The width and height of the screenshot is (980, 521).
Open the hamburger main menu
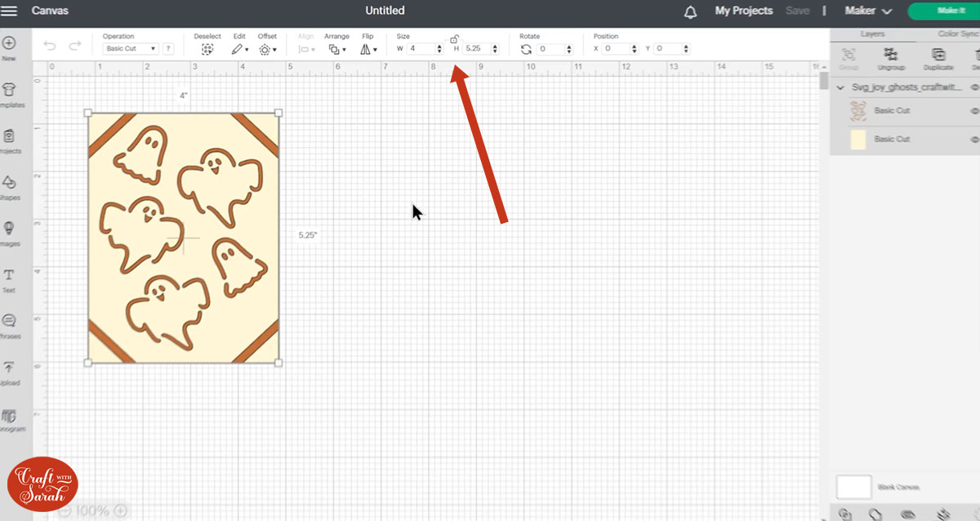(10, 11)
